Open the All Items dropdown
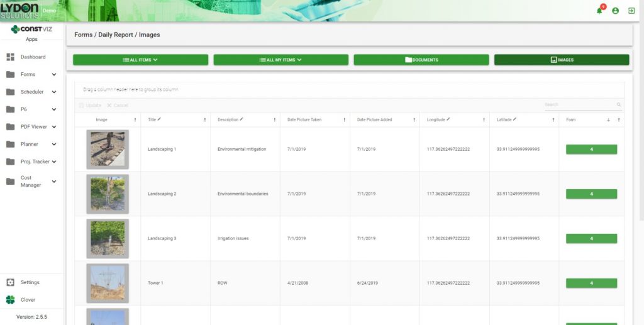644x325 pixels. 140,60
